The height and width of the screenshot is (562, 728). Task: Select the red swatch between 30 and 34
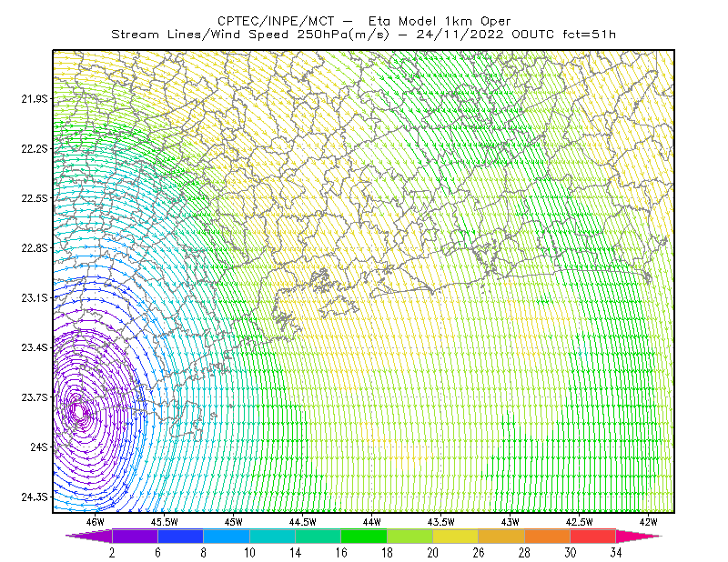[x=593, y=536]
